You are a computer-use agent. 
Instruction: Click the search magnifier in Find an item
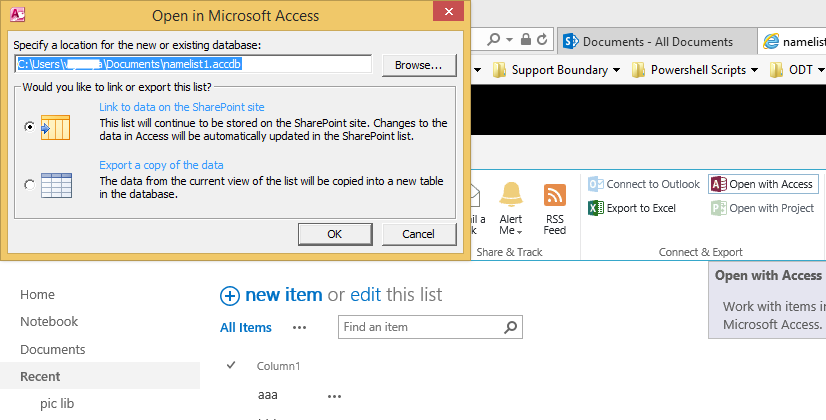(510, 327)
